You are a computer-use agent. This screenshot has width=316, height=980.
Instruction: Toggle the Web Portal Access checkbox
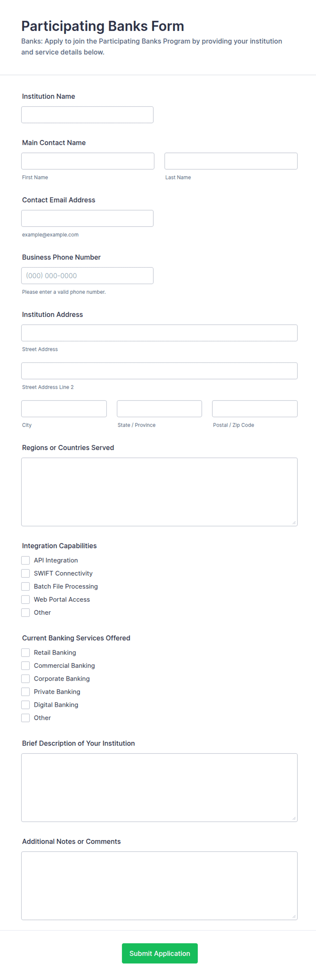[25, 600]
